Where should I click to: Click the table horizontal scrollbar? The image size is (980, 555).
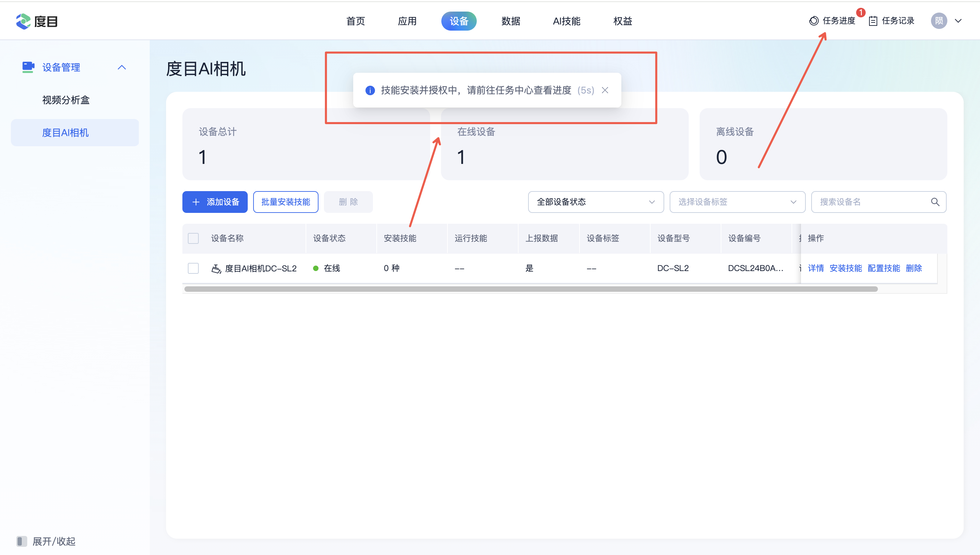[531, 289]
